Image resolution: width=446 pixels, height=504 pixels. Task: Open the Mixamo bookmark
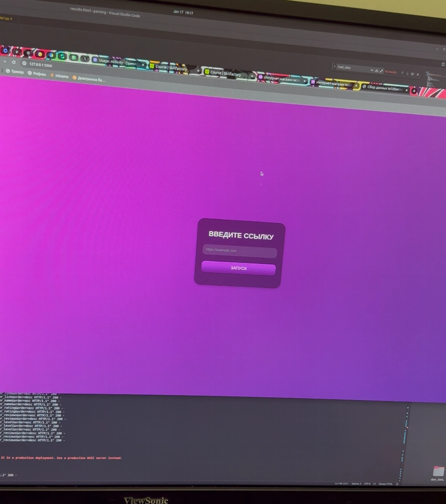(x=59, y=76)
